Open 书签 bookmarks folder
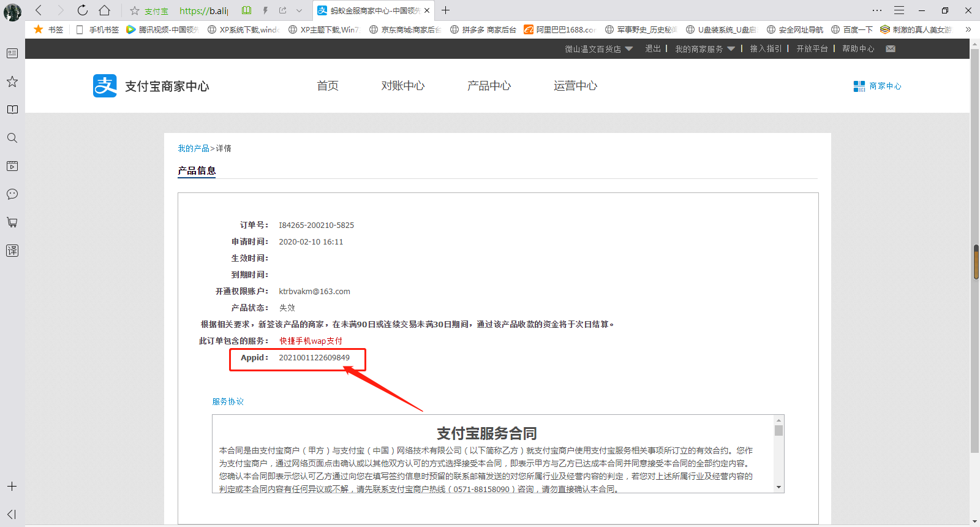 point(49,29)
